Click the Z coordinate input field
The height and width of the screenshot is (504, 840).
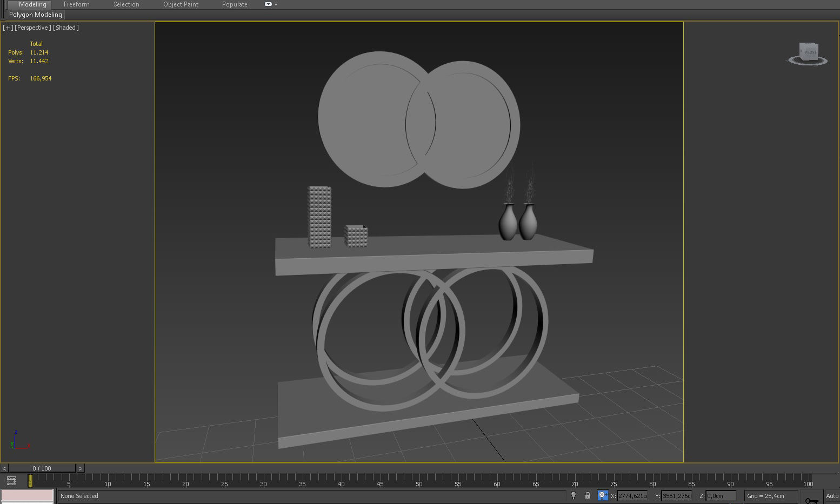point(721,495)
